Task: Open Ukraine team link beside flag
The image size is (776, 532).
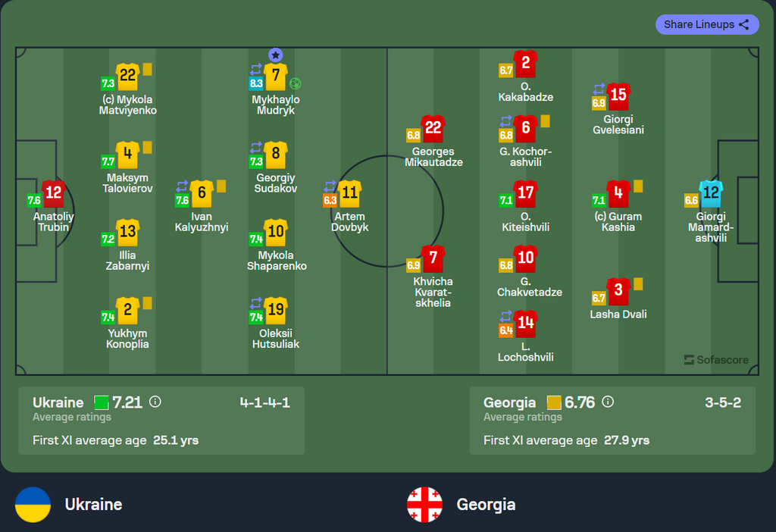Action: [93, 505]
